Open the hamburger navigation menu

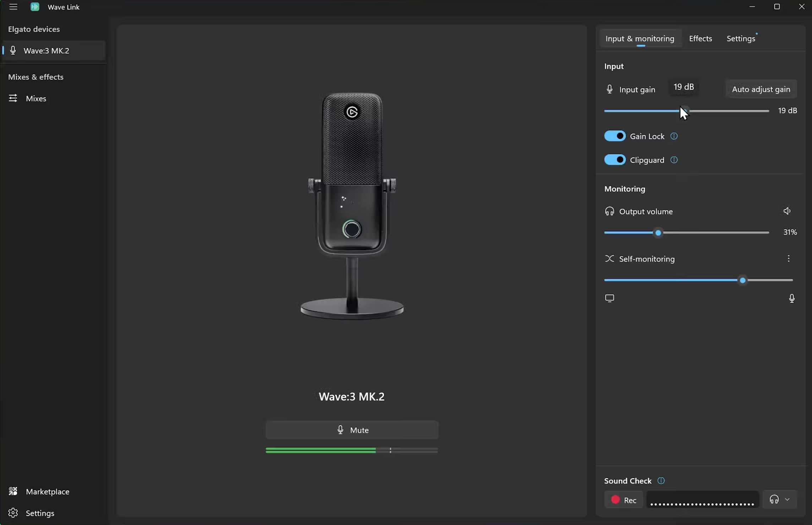tap(13, 7)
